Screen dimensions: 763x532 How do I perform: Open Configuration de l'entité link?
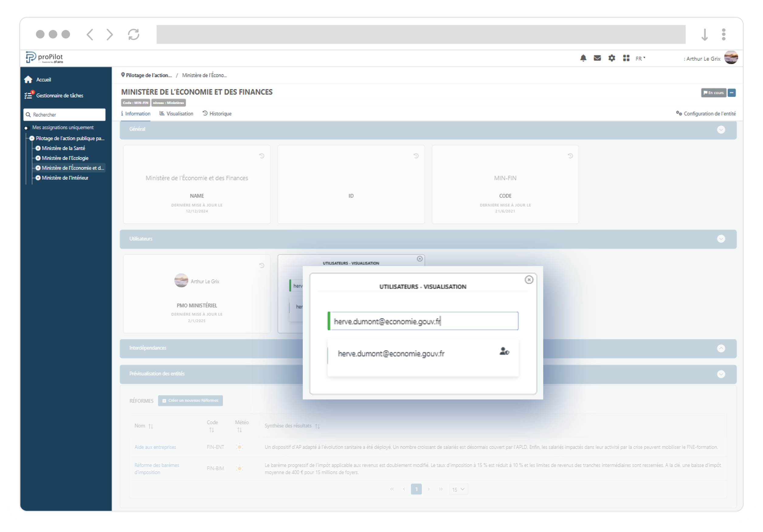706,114
